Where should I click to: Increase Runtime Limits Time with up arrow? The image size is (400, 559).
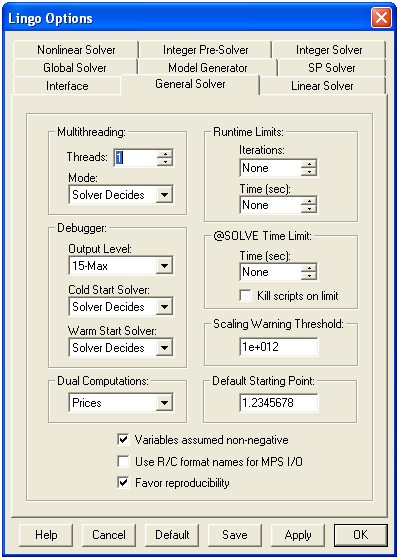click(x=309, y=201)
